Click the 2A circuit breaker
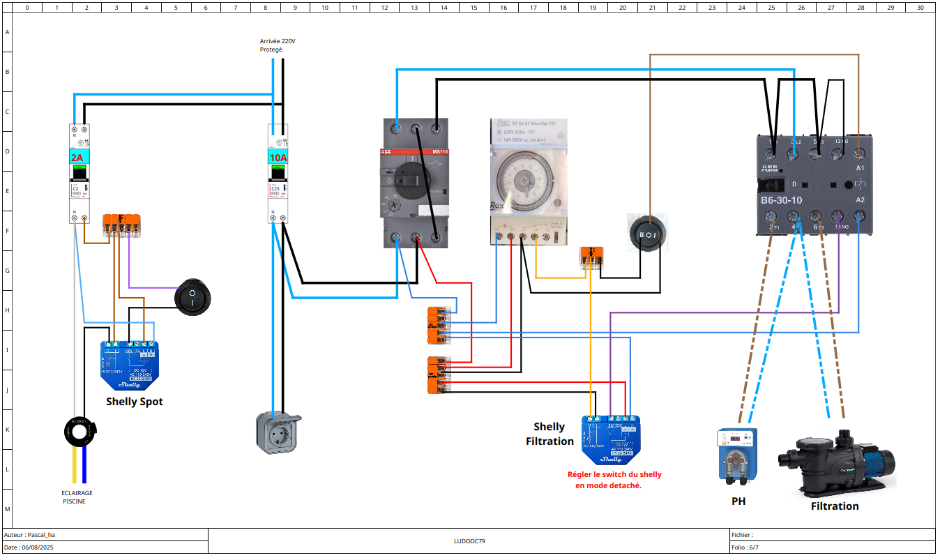The height and width of the screenshot is (560, 940). [x=79, y=174]
